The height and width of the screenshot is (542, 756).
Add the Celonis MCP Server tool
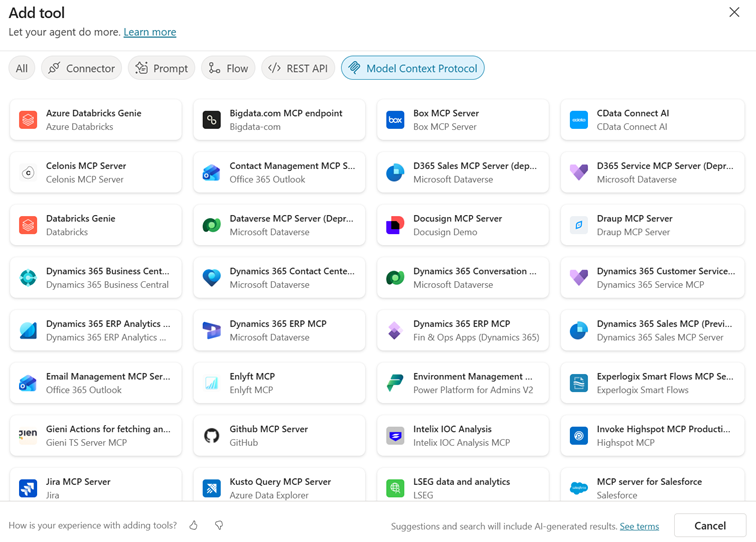pyautogui.click(x=96, y=173)
